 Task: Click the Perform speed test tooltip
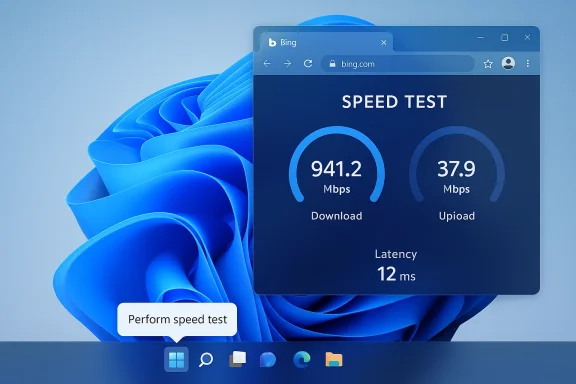[x=177, y=319]
